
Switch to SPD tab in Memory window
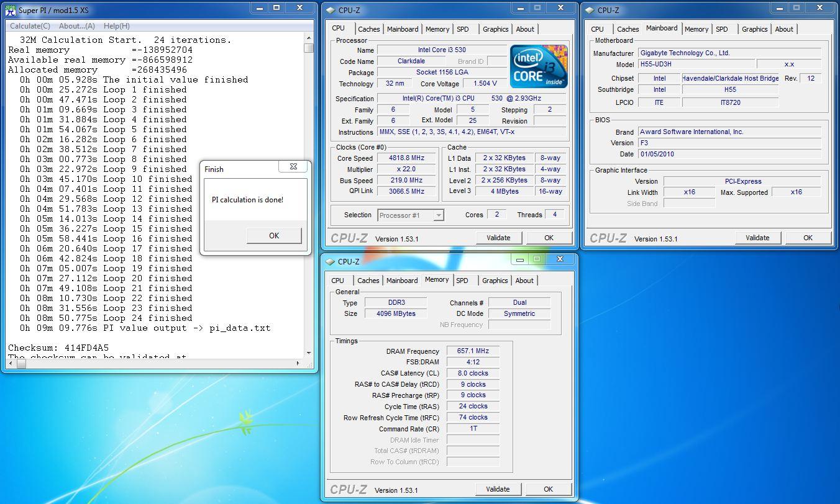[462, 281]
